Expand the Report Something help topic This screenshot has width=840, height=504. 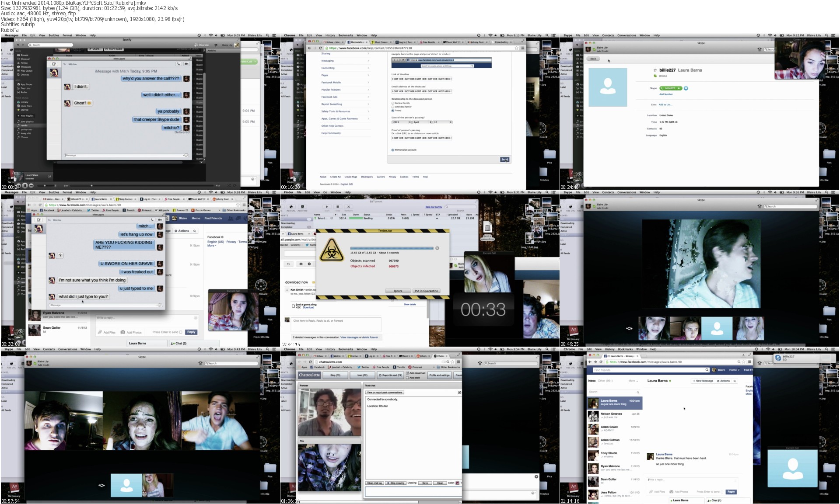click(x=345, y=104)
